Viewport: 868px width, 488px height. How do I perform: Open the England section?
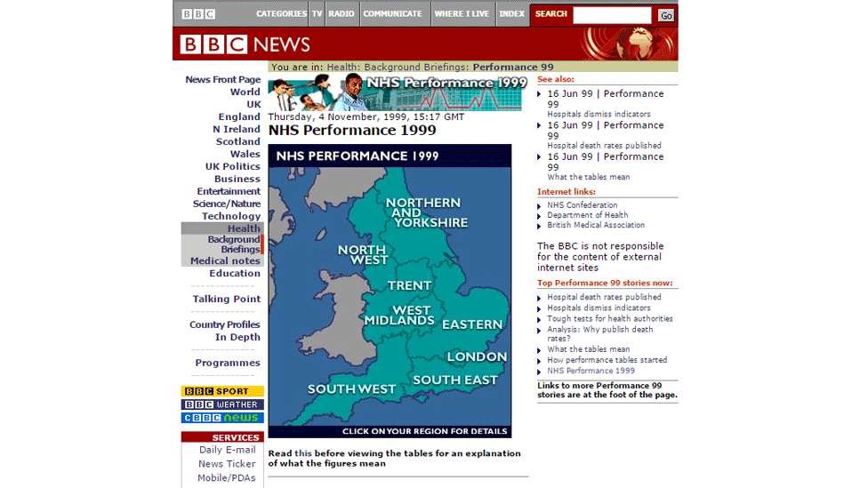tap(239, 116)
